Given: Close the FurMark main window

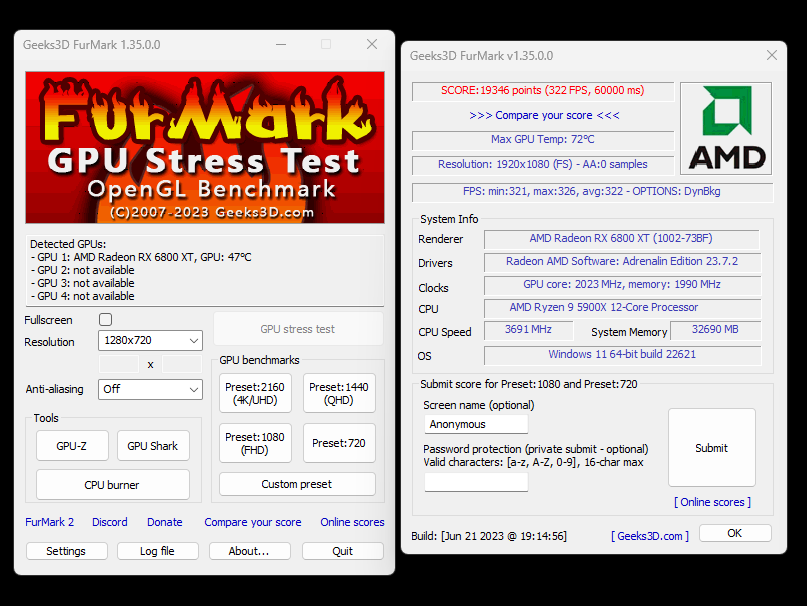Looking at the screenshot, I should pos(372,45).
